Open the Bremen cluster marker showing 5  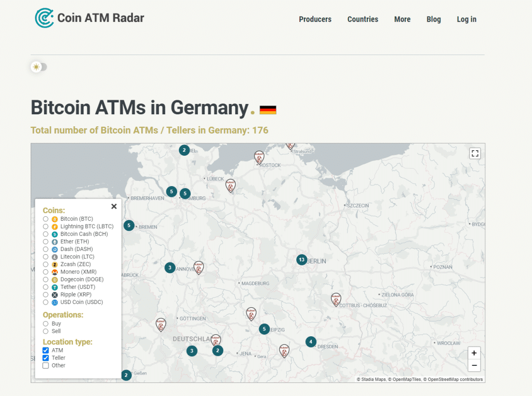[x=129, y=226]
